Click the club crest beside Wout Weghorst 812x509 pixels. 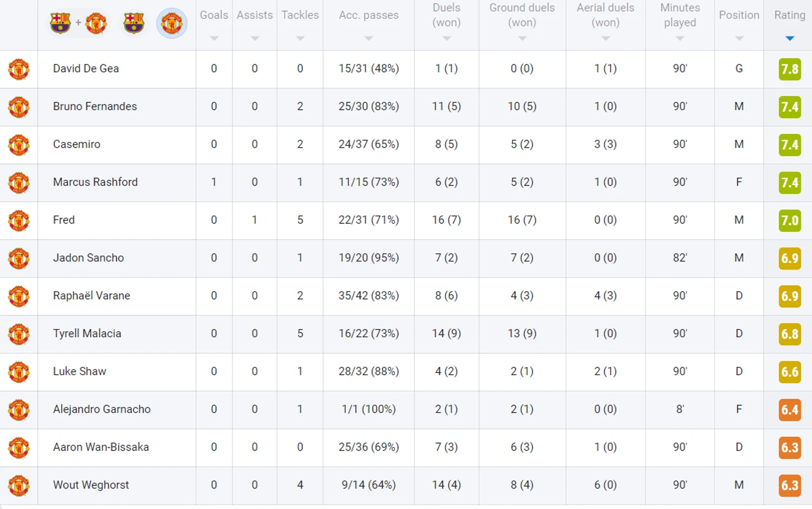pos(19,486)
